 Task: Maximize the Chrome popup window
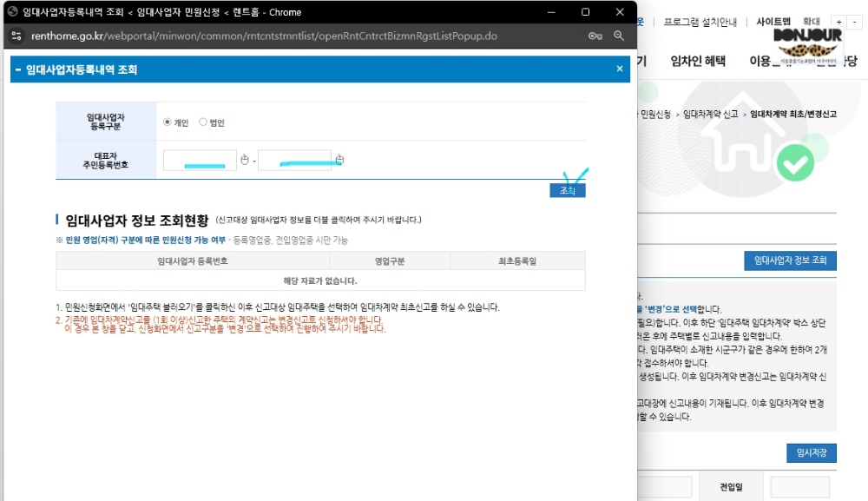[x=586, y=12]
